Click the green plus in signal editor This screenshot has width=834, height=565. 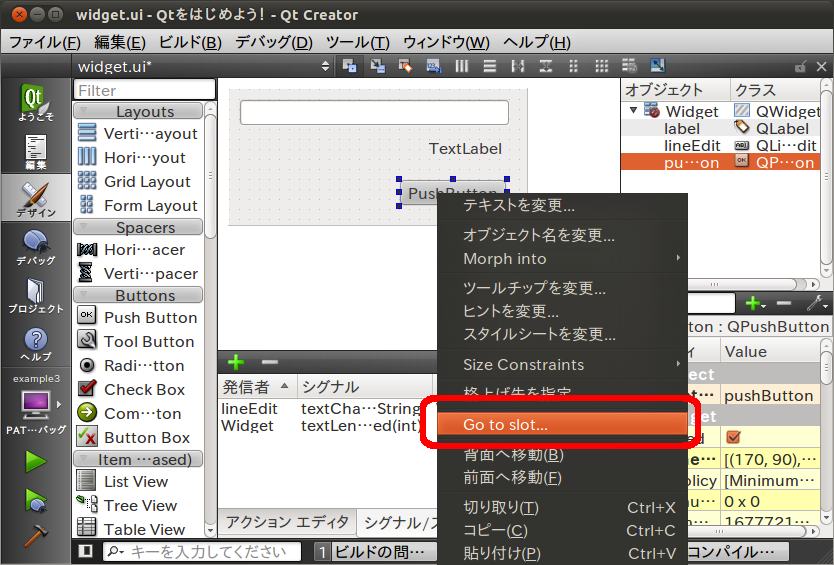(236, 362)
